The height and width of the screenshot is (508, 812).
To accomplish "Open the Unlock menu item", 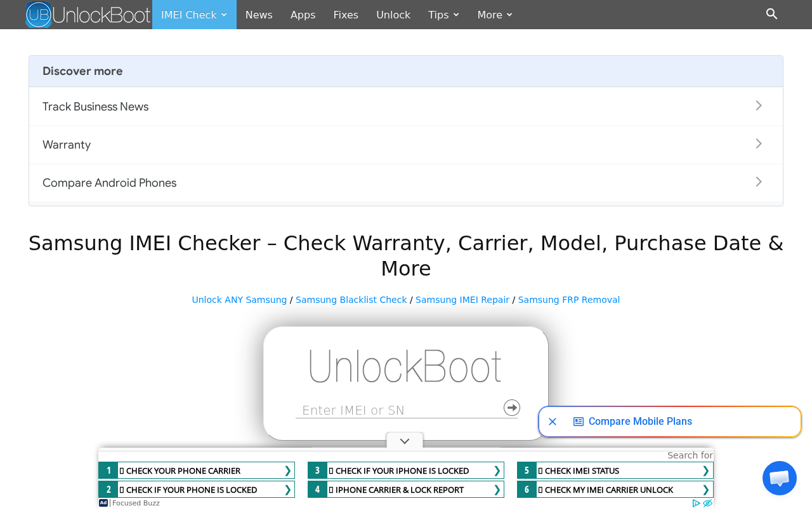I will click(393, 15).
